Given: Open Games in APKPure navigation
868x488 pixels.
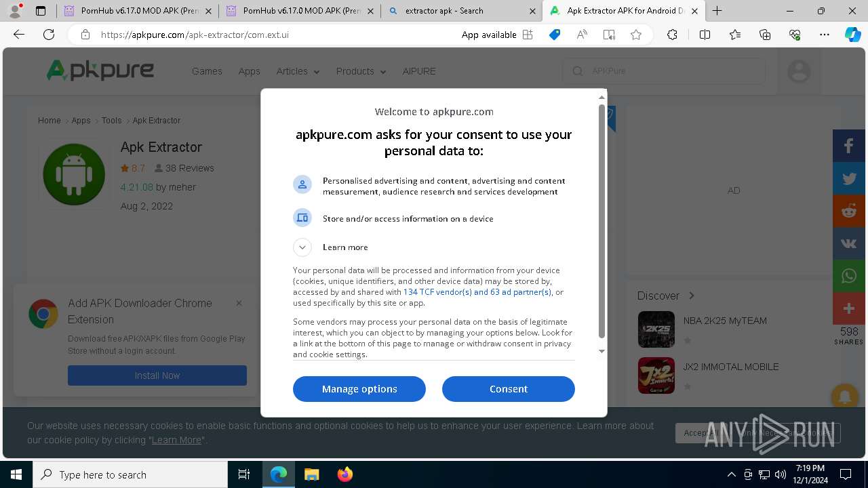Looking at the screenshot, I should [x=207, y=71].
